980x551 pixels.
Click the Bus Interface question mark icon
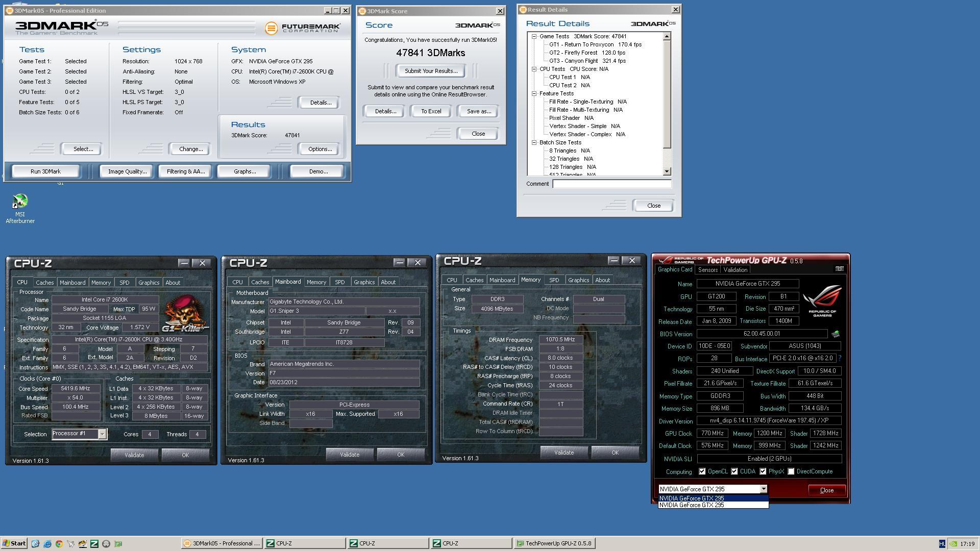point(840,359)
